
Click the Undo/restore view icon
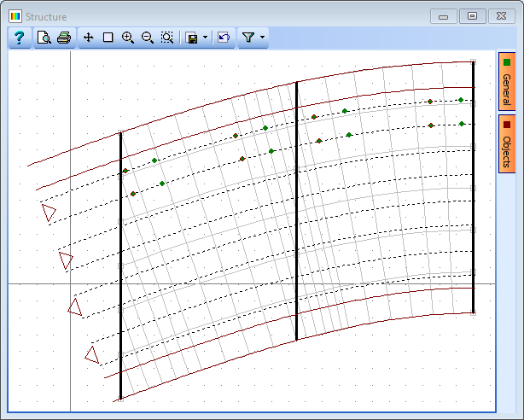pyautogui.click(x=224, y=38)
